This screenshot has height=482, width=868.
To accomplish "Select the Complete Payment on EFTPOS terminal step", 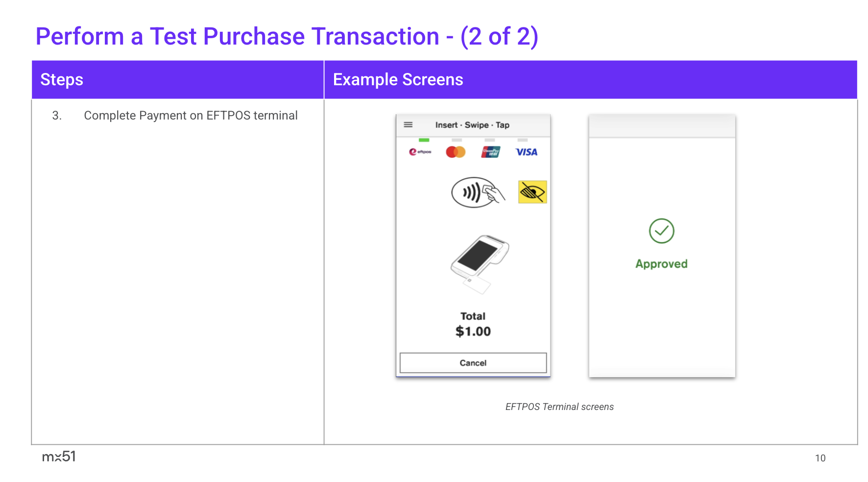I will click(x=191, y=116).
